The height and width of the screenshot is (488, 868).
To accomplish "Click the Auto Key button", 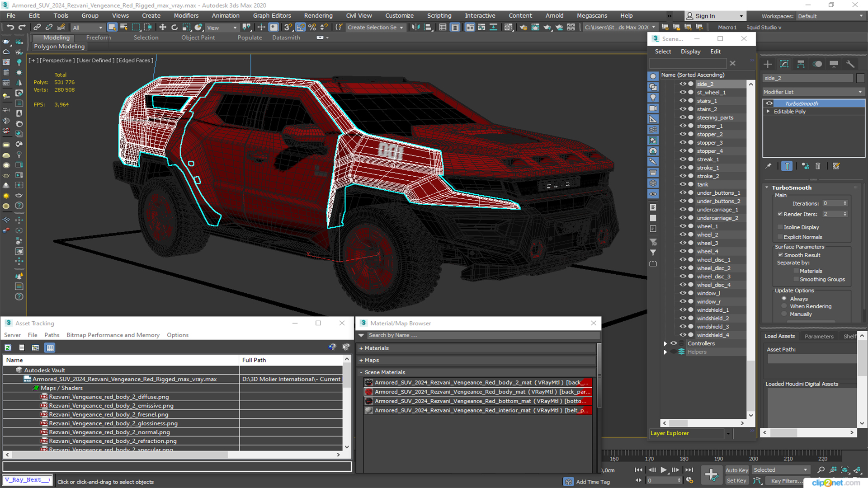I will pyautogui.click(x=736, y=470).
